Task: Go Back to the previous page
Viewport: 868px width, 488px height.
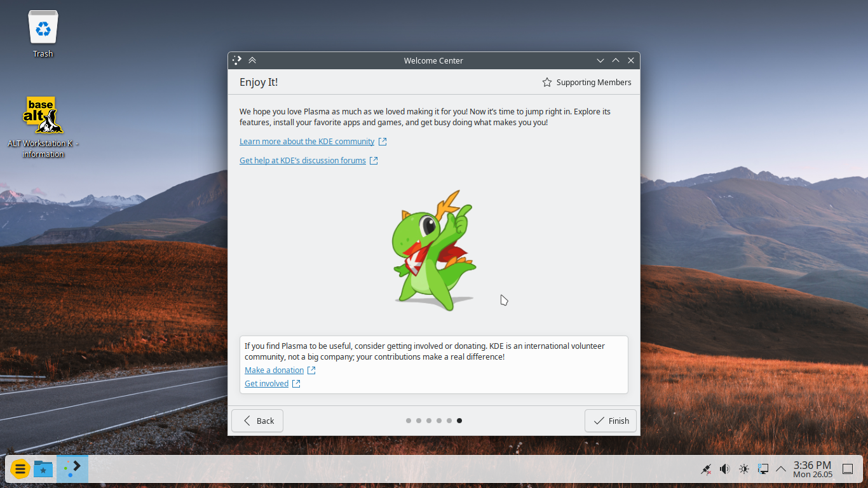Action: [257, 421]
